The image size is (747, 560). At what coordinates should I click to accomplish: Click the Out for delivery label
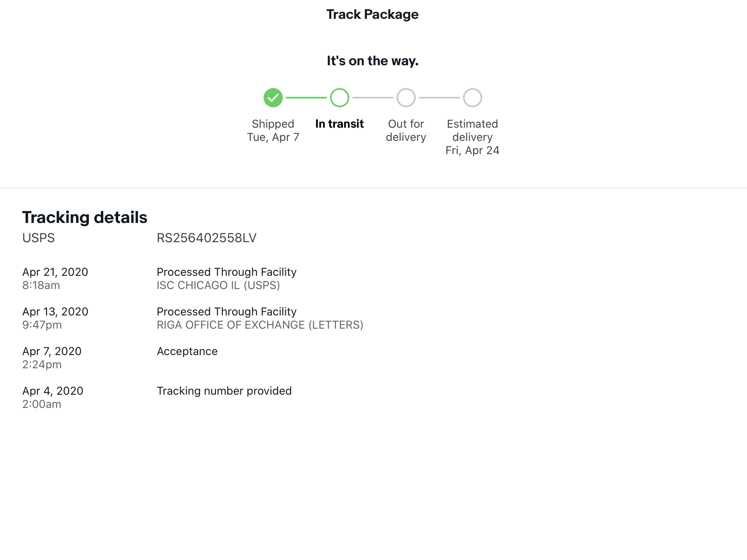(x=406, y=130)
